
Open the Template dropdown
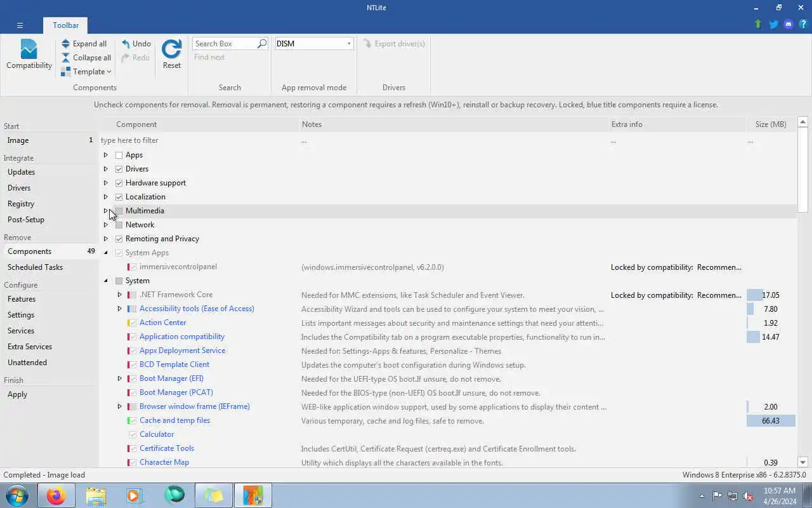click(86, 72)
